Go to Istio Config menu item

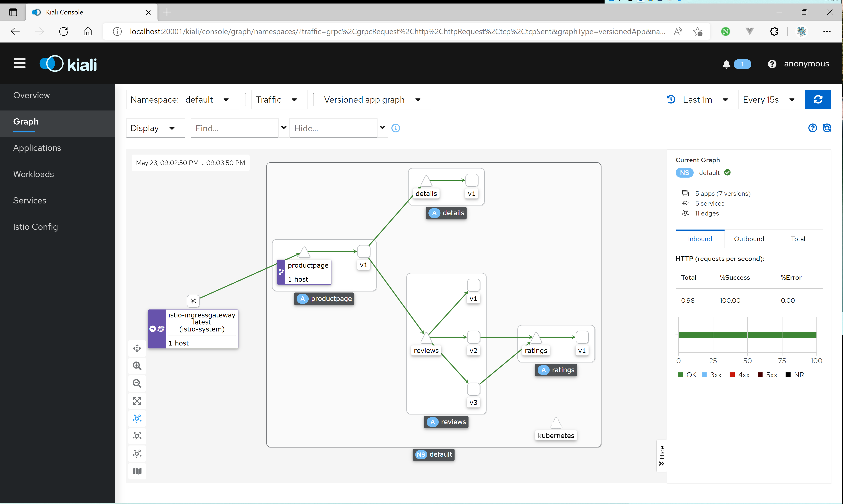click(x=35, y=227)
